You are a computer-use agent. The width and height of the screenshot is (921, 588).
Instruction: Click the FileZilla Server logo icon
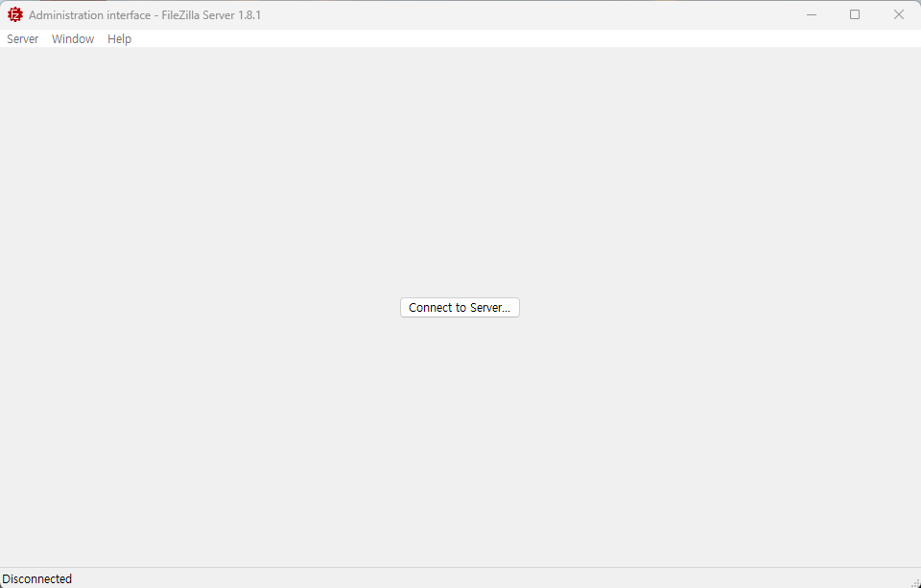point(14,14)
